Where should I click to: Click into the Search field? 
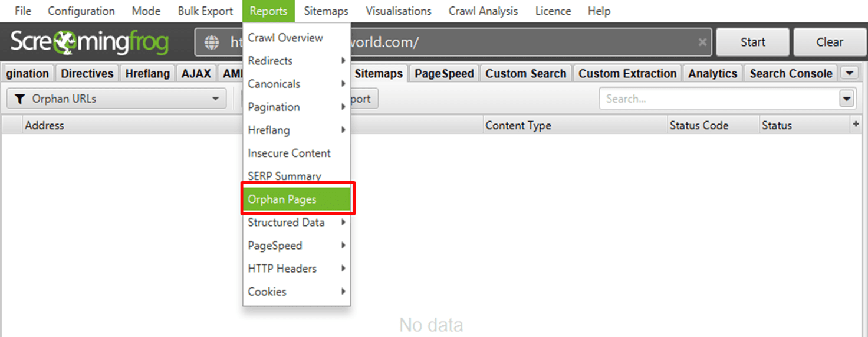pyautogui.click(x=719, y=99)
